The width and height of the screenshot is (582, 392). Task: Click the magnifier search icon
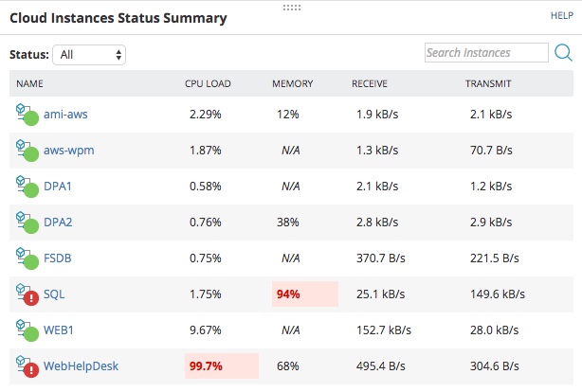[x=563, y=53]
